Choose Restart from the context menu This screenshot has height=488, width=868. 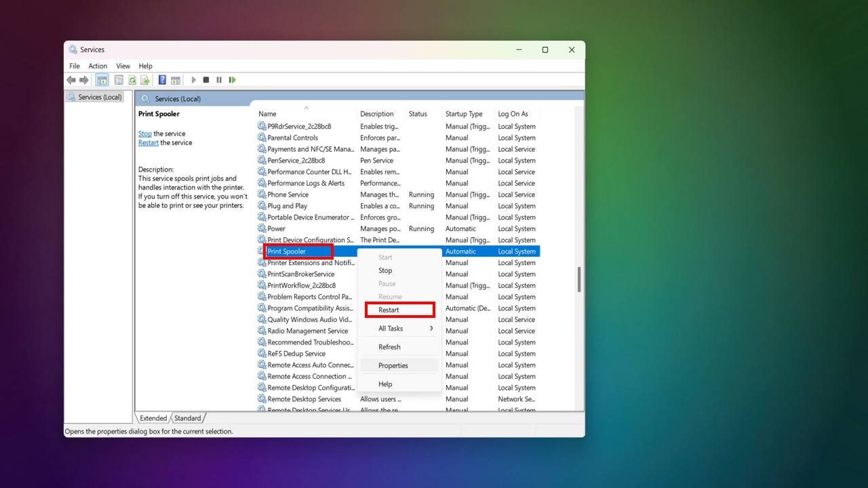[x=389, y=310]
